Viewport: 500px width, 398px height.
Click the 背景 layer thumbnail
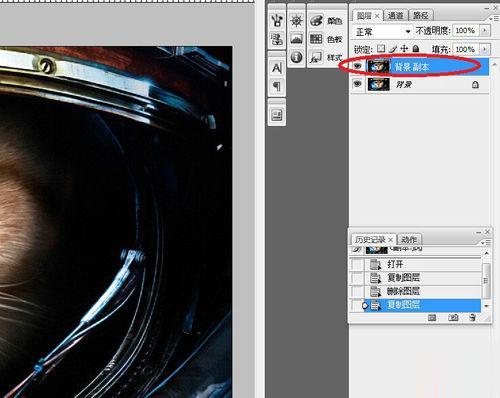(x=378, y=84)
